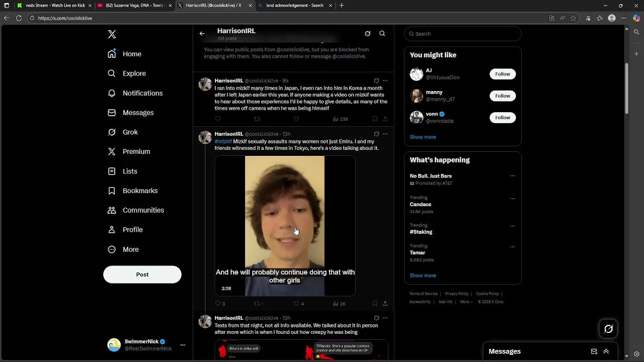This screenshot has height=362, width=644.
Task: Open Messages in the left sidebar
Action: click(131, 113)
